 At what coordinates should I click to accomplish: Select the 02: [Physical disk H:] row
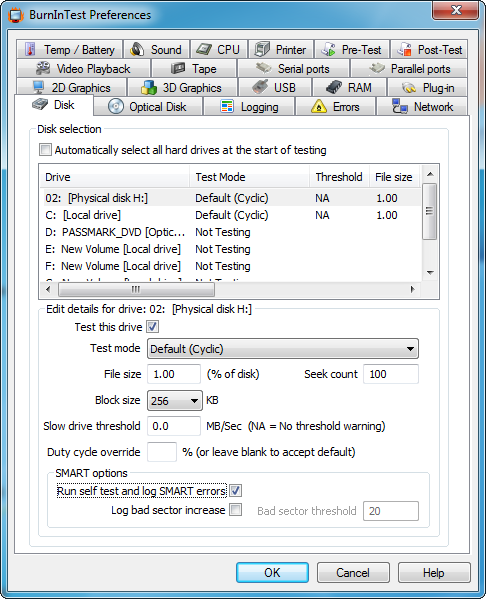230,198
